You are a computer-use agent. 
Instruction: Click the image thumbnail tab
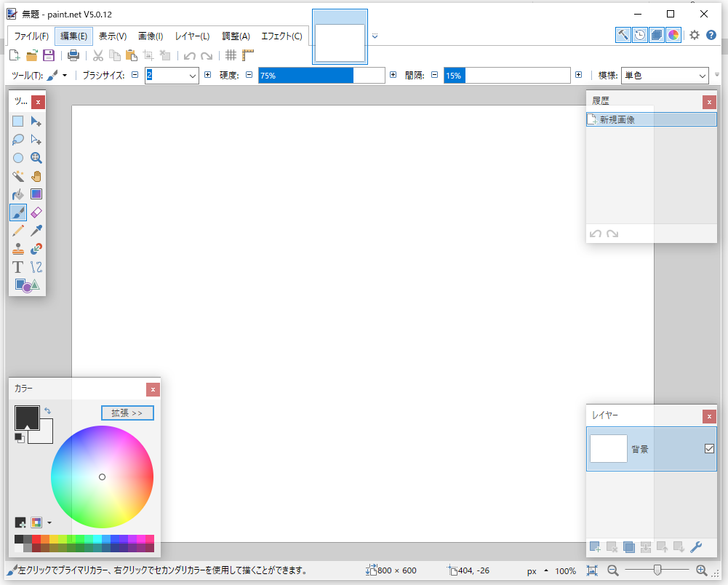pyautogui.click(x=340, y=36)
